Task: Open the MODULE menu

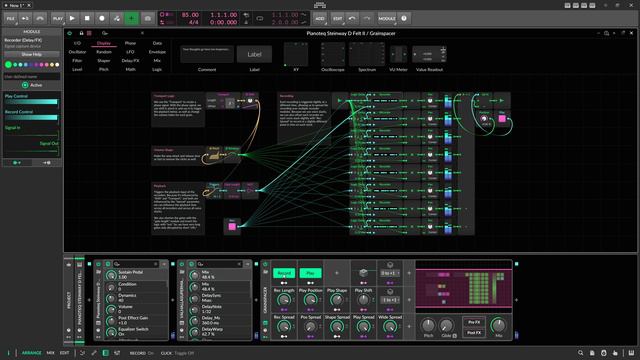Action: 387,18
